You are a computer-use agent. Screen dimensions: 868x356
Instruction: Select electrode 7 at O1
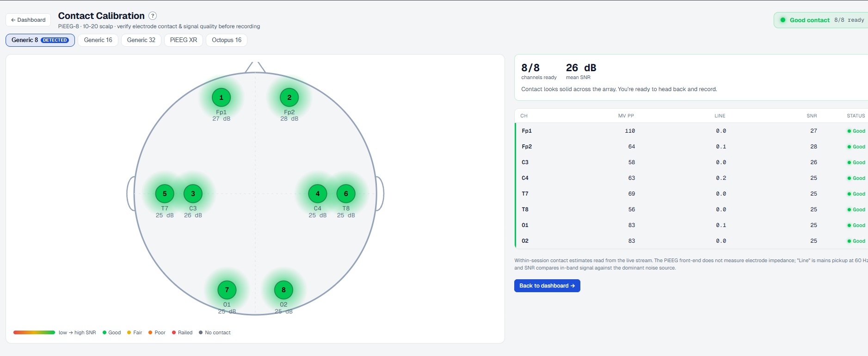click(227, 290)
